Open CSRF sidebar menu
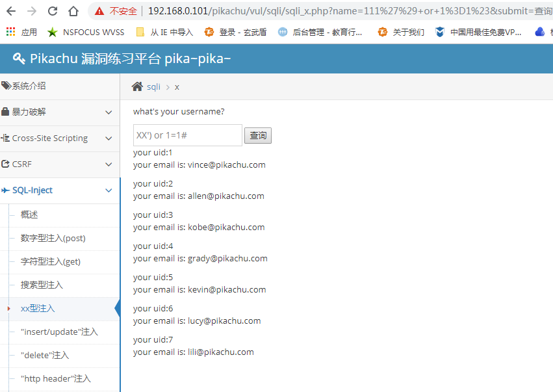The image size is (553, 392). click(x=60, y=164)
